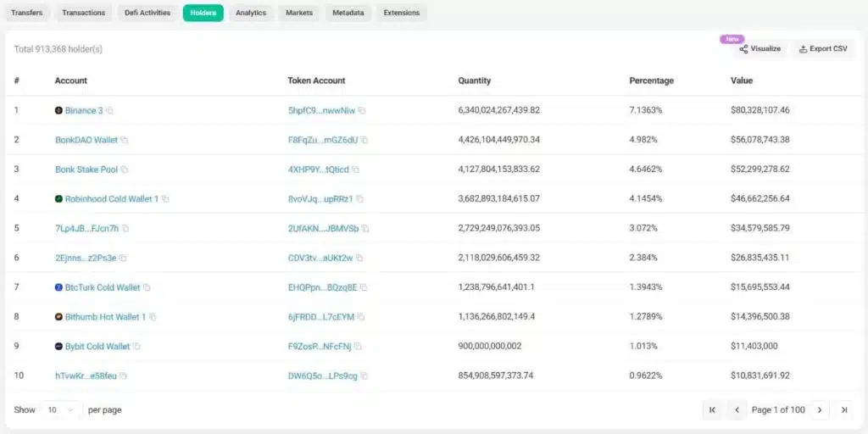Copy the BtcTurk Cold Wallet address
Viewport: 868px width, 434px height.
pyautogui.click(x=147, y=287)
